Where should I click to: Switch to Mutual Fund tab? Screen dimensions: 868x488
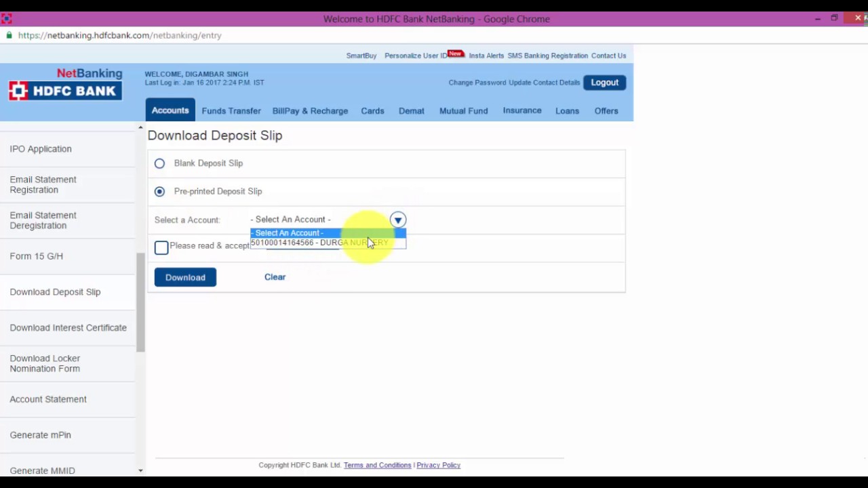click(x=463, y=111)
